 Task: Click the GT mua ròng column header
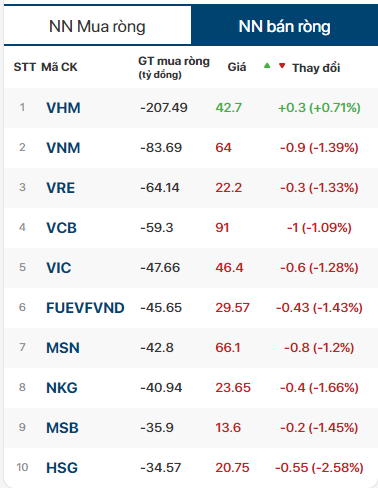click(174, 68)
